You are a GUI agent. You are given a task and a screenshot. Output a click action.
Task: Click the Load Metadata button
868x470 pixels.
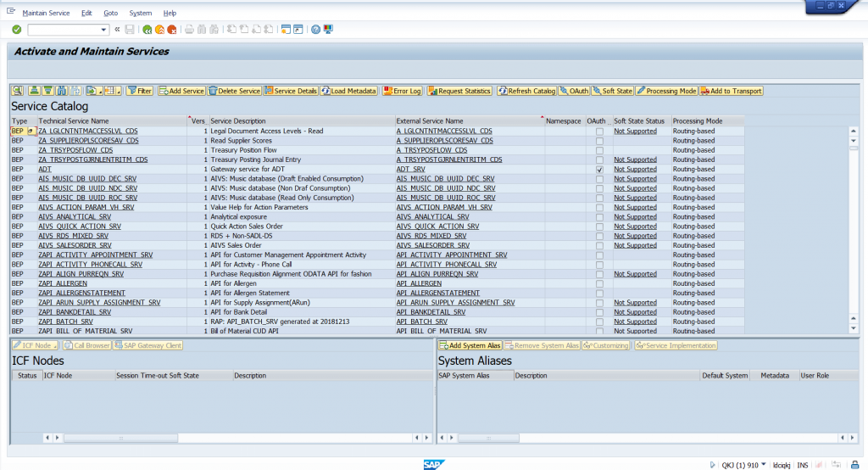pos(348,91)
